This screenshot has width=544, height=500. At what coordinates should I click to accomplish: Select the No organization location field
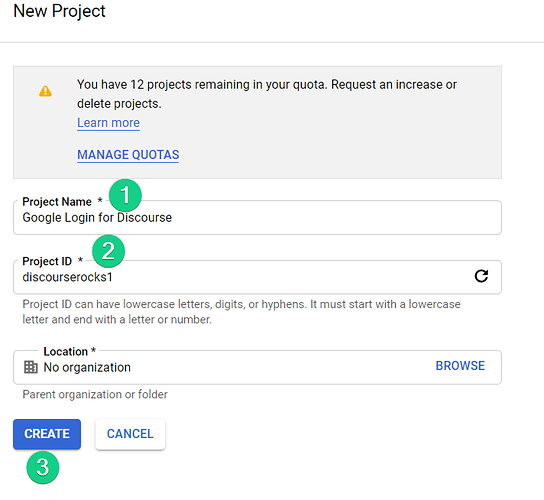[x=257, y=367]
